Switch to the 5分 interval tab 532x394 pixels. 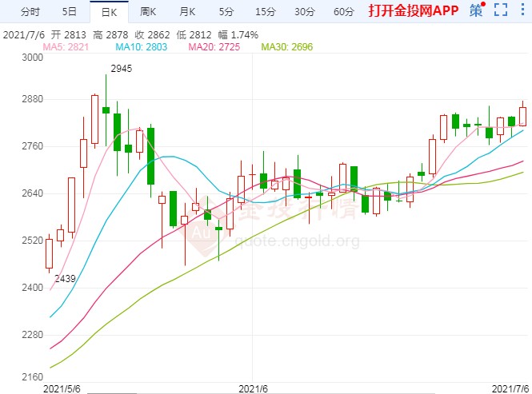226,12
